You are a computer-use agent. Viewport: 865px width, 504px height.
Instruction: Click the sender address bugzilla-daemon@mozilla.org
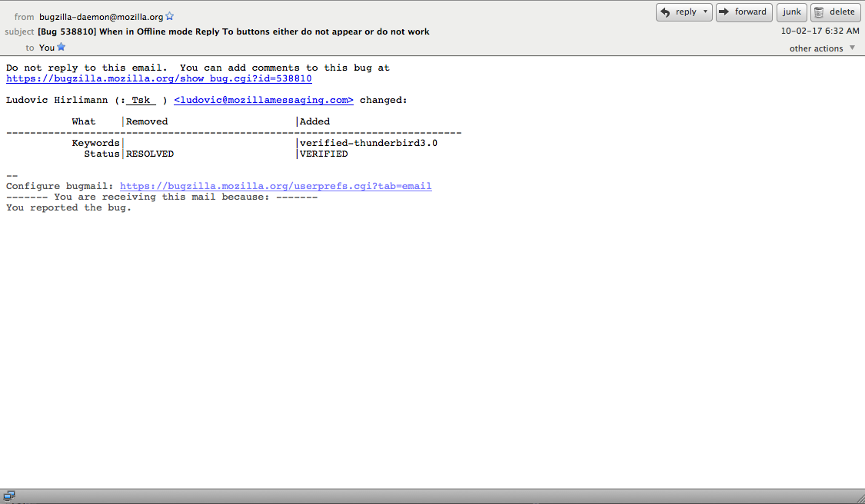pyautogui.click(x=101, y=16)
